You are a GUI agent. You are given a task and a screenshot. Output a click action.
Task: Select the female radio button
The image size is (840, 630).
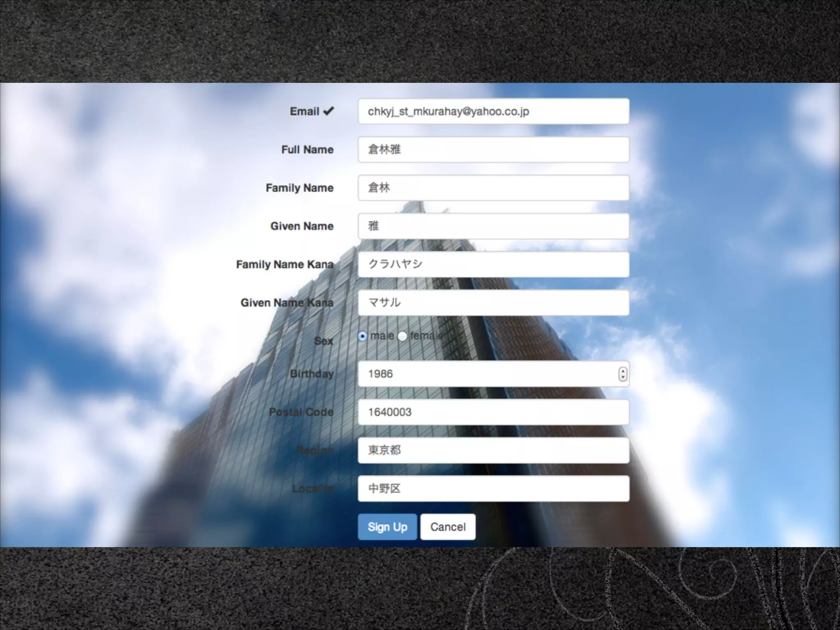point(402,336)
